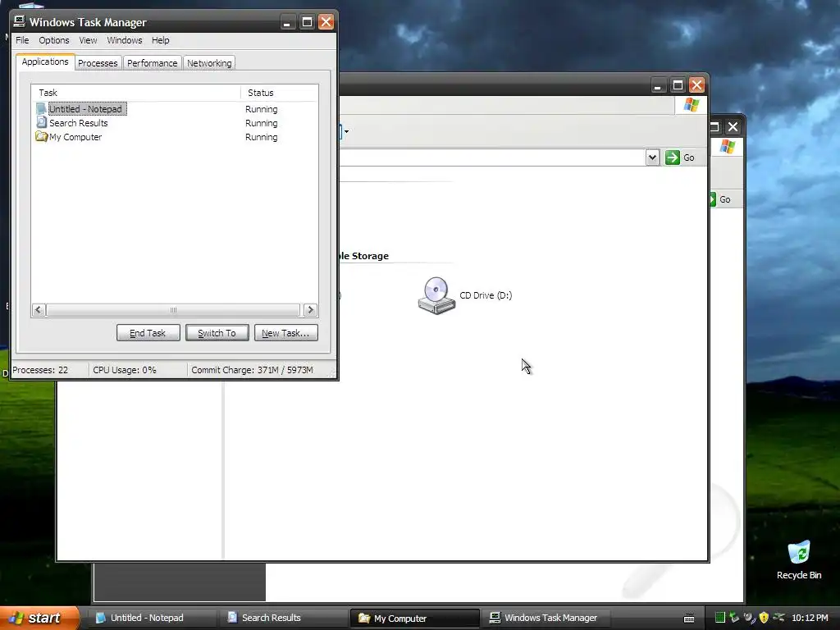Click the on-screen keyboard taskbar icon
The image size is (840, 630).
[x=689, y=619]
